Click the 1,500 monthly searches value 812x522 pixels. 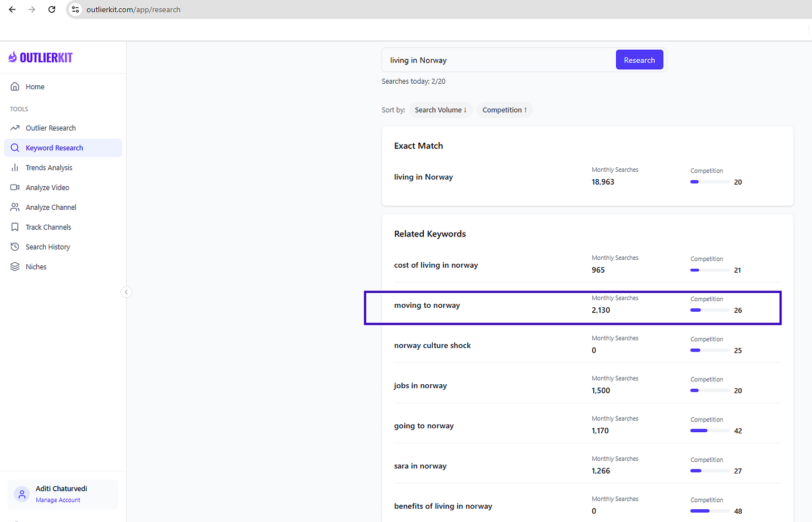601,390
